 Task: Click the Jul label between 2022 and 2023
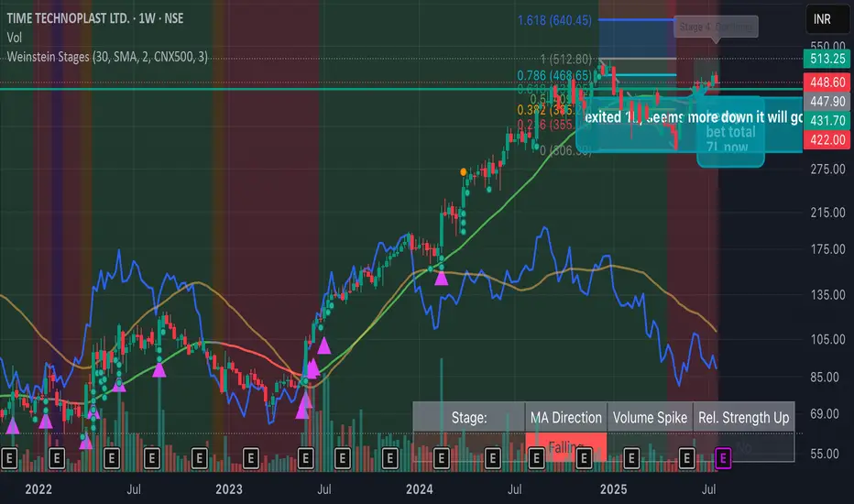click(134, 489)
